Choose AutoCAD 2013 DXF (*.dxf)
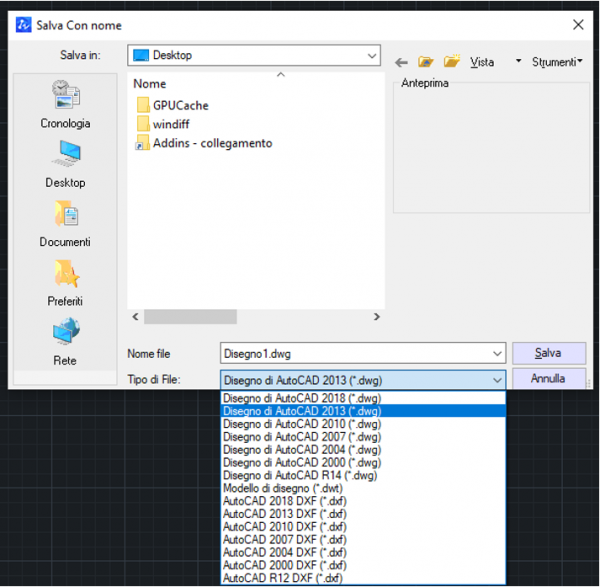This screenshot has width=600, height=587. point(363,514)
